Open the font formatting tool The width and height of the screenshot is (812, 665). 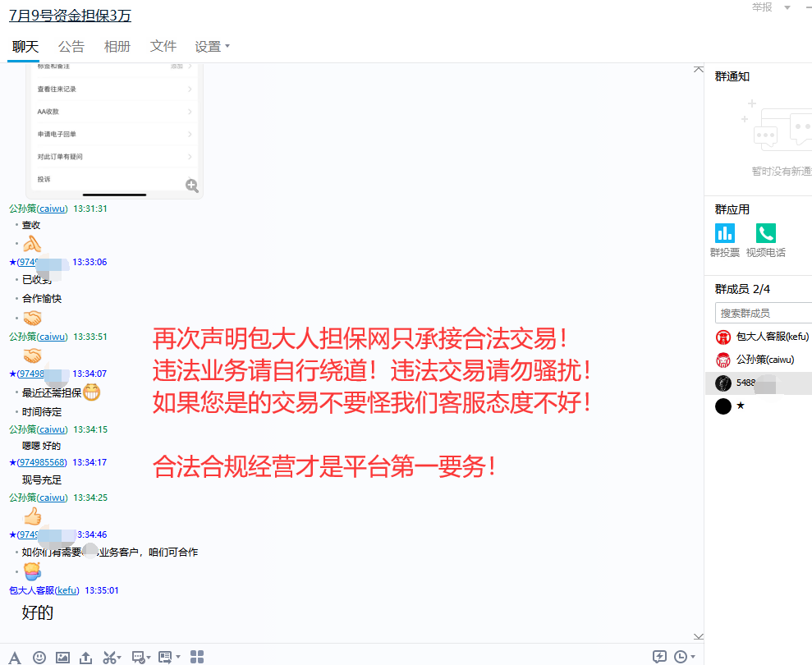15,657
